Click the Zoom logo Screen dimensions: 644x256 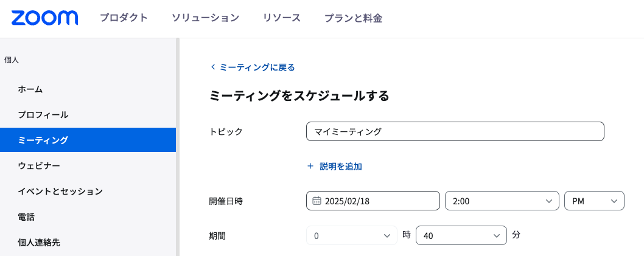pos(44,18)
